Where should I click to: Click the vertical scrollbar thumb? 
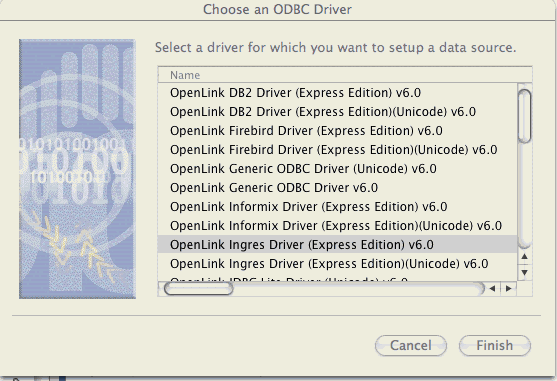tap(525, 116)
